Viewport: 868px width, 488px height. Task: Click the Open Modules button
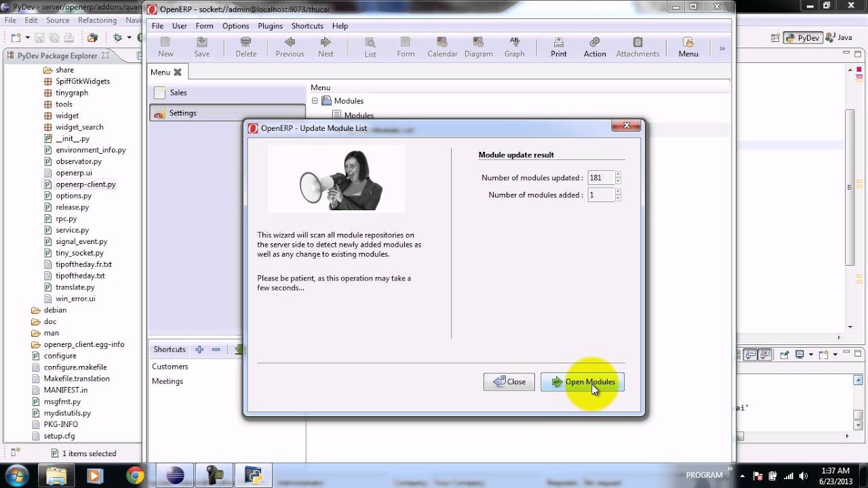coord(583,382)
